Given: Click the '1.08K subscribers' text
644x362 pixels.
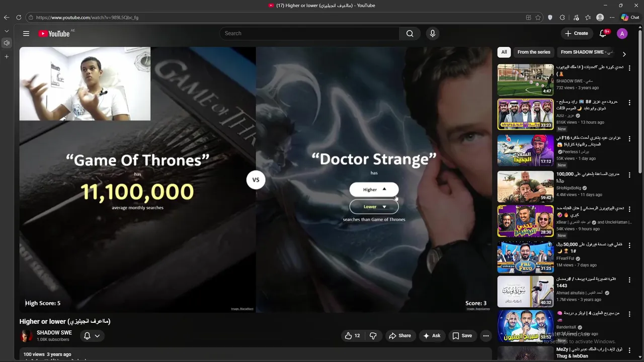Looking at the screenshot, I should 53,340.
